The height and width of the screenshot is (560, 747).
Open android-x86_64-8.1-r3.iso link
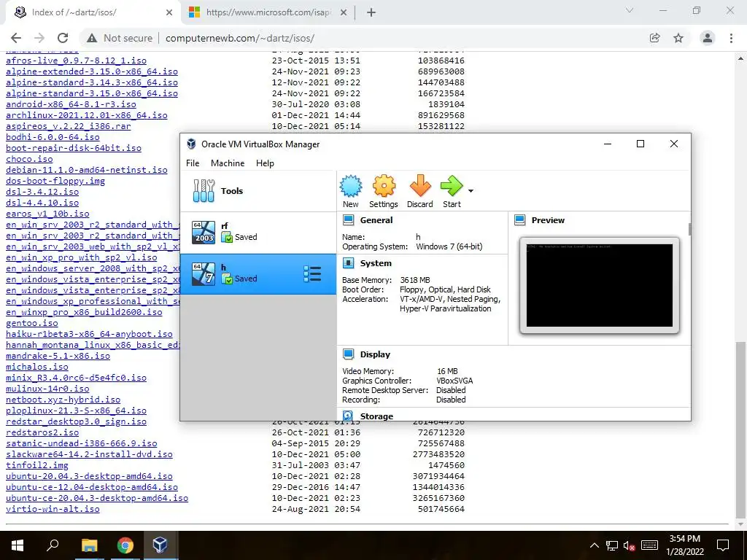pyautogui.click(x=71, y=104)
